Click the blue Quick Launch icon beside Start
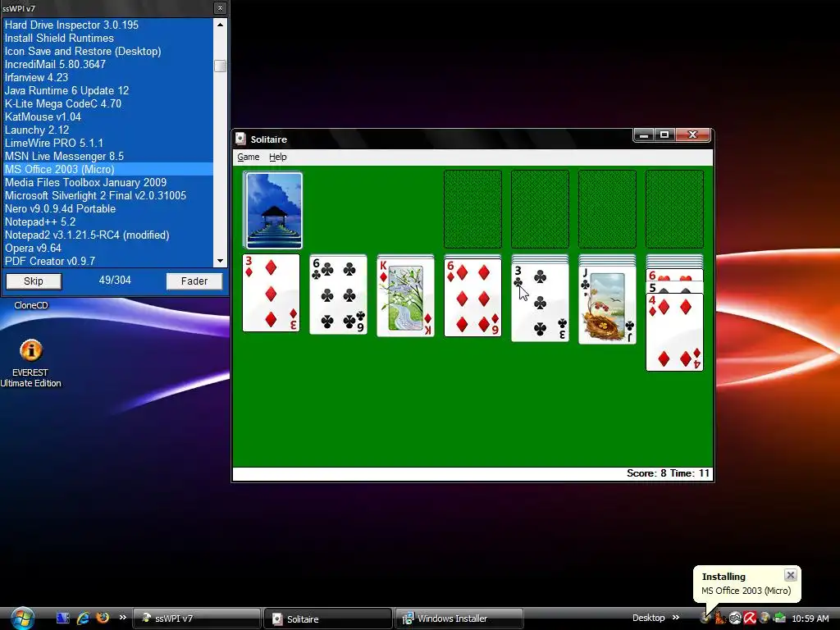Image resolution: width=840 pixels, height=630 pixels. (62, 619)
